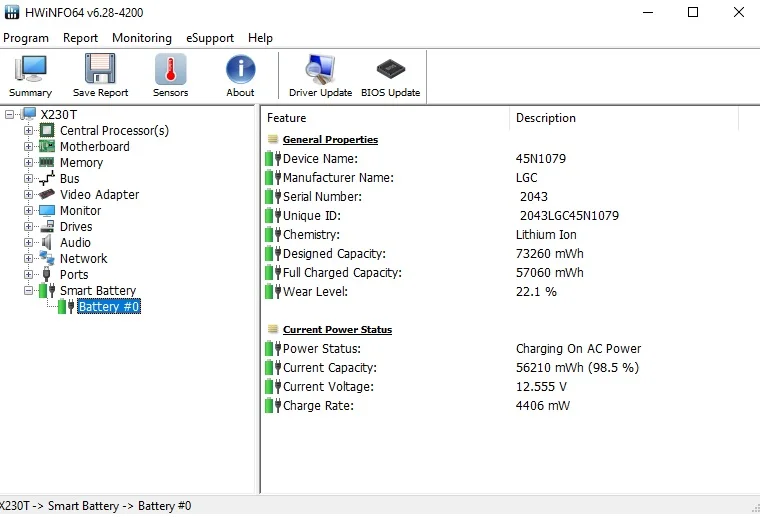This screenshot has height=517, width=763.
Task: Click the 22.1 % wear level value
Action: point(536,292)
